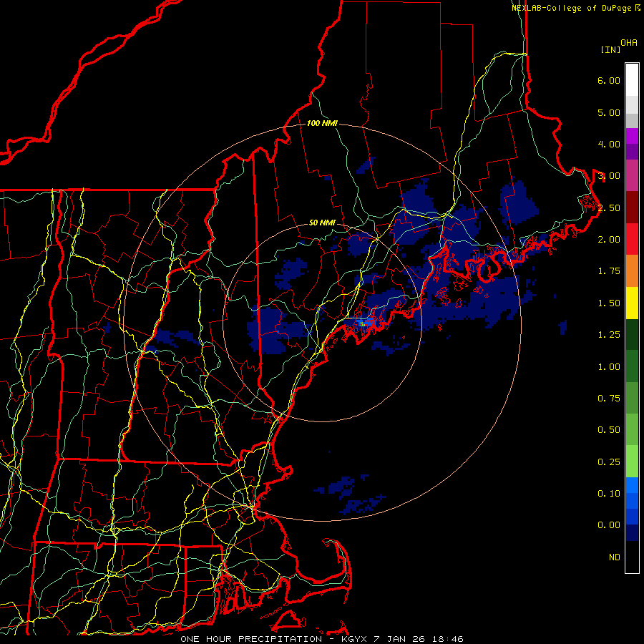This screenshot has height=644, width=644.
Task: Click the [IN] units label
Action: (610, 49)
